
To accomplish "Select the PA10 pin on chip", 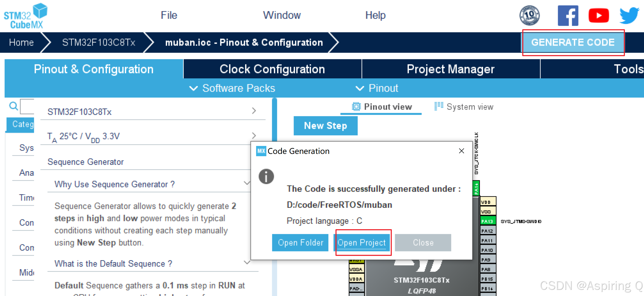I will 488,250.
